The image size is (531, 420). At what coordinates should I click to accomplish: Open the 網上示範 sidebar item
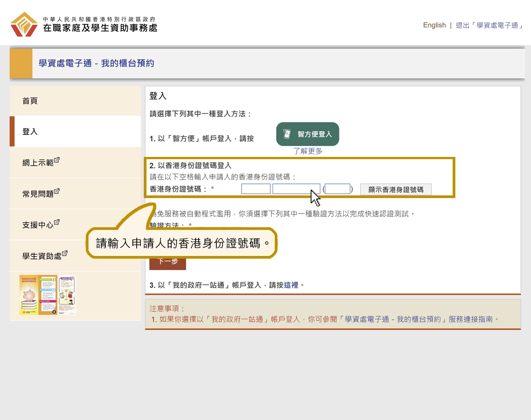click(x=38, y=163)
